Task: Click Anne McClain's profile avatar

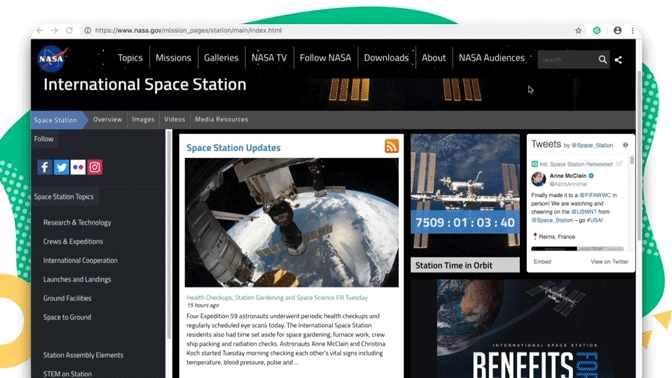Action: pos(539,179)
